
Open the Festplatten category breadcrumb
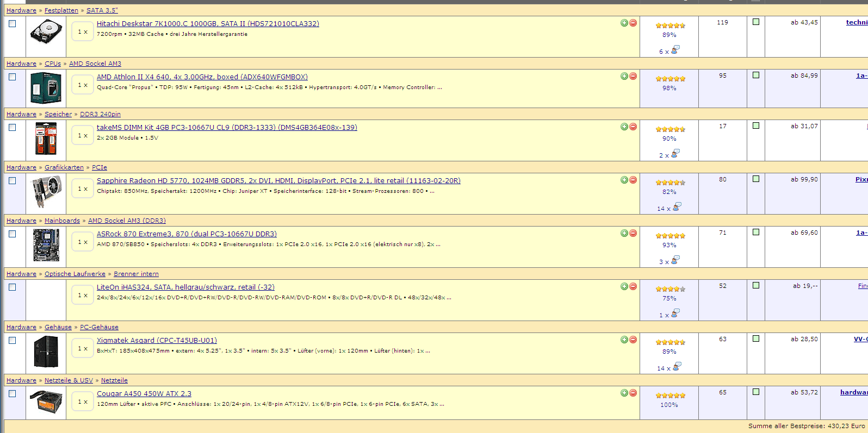61,10
